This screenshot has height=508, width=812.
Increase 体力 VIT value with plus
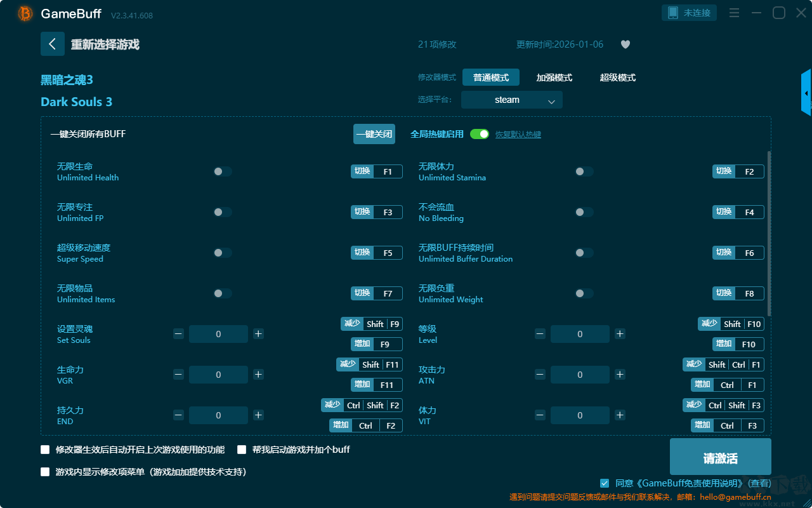620,415
